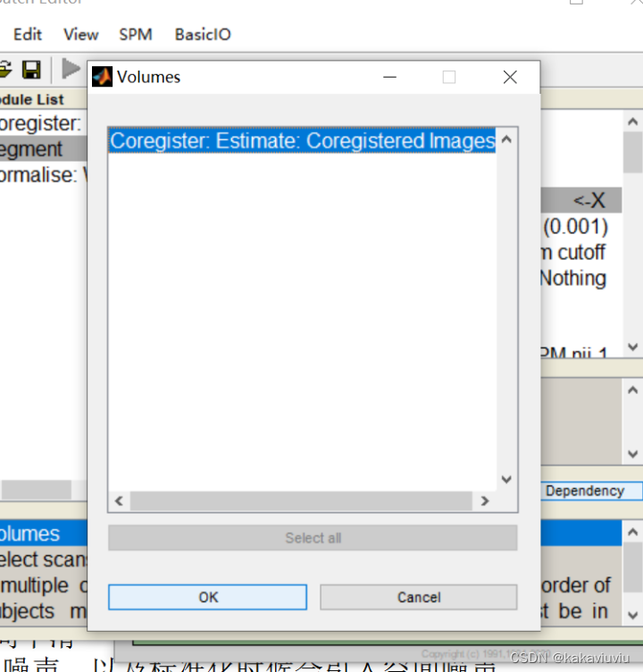Close the Volumes dialog
This screenshot has width=643, height=672.
click(x=510, y=77)
